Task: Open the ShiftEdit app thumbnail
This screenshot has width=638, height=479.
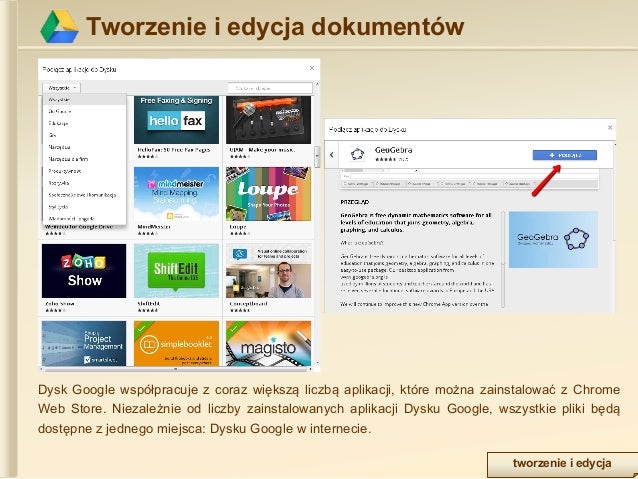Action: click(176, 271)
